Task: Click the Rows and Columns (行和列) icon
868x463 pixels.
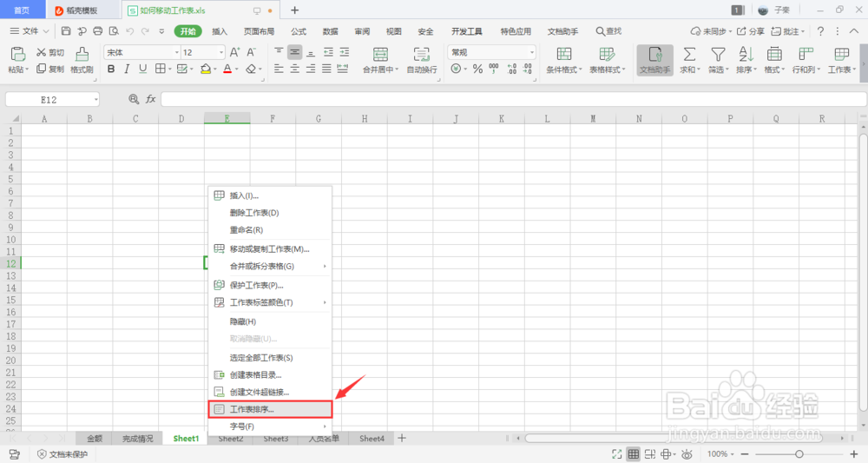Action: (806, 54)
